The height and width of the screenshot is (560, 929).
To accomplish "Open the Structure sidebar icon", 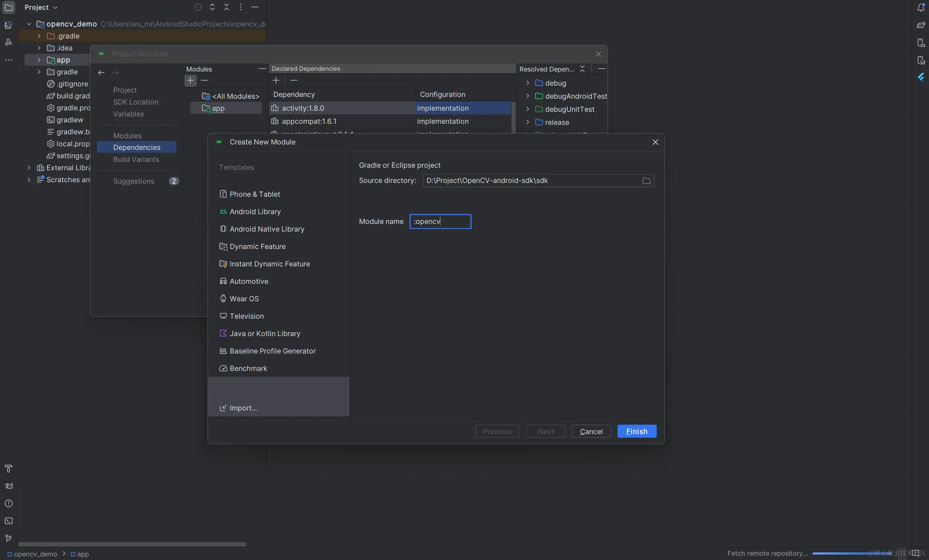I will coord(8,42).
